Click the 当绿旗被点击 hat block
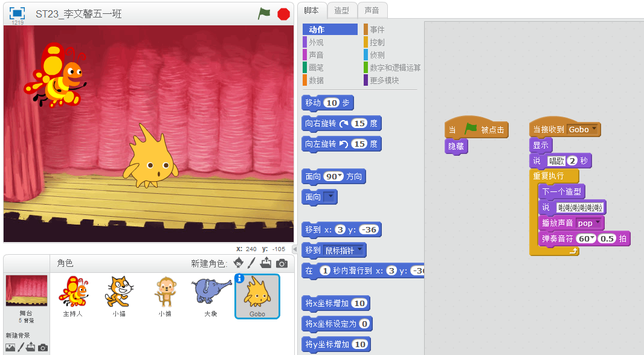 pos(477,129)
